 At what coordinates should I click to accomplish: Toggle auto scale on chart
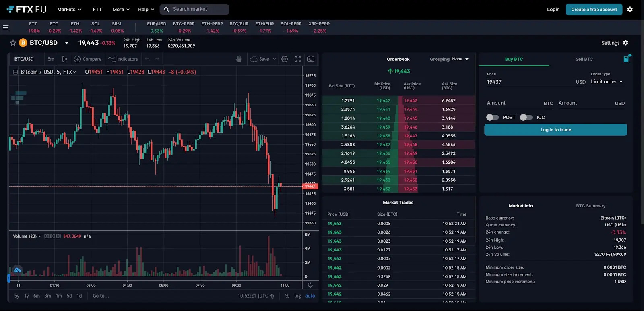click(310, 296)
